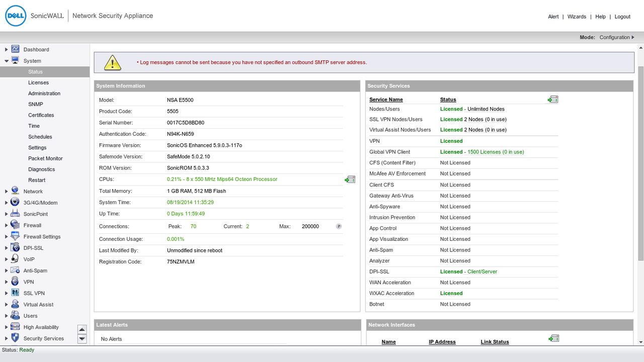
Task: Click the page scrollbar down arrow
Action: [x=640, y=342]
